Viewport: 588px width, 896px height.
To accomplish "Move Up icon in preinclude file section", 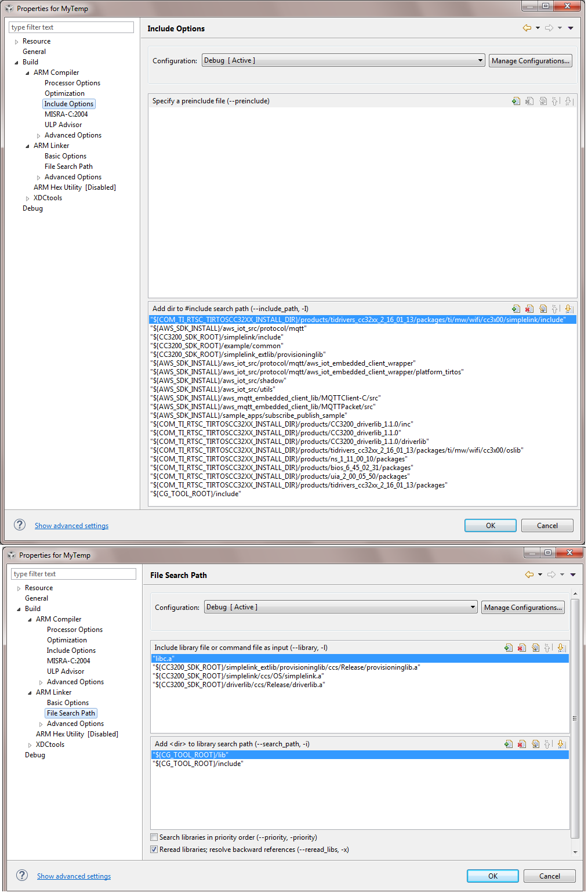I will click(x=555, y=101).
